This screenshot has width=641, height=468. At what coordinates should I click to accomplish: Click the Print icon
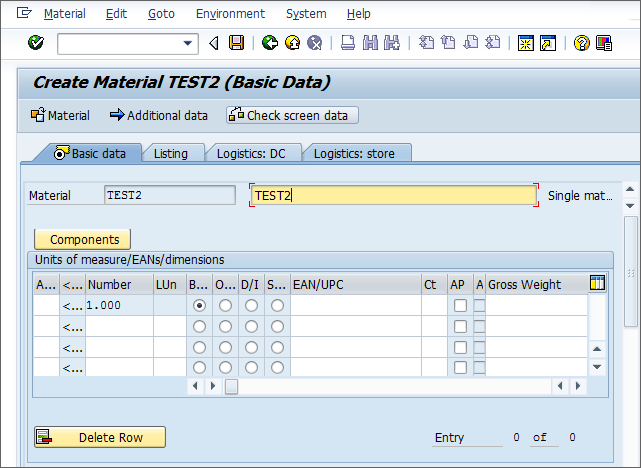[x=348, y=43]
